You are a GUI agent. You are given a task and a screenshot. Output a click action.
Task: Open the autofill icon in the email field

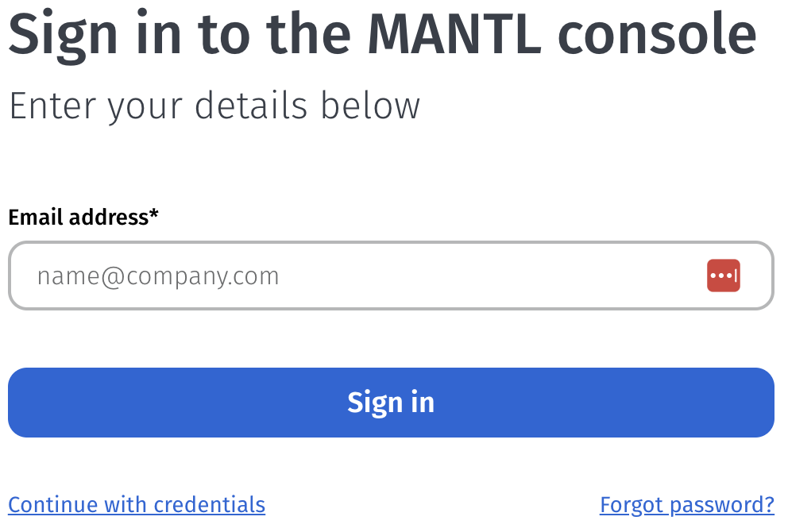point(723,276)
